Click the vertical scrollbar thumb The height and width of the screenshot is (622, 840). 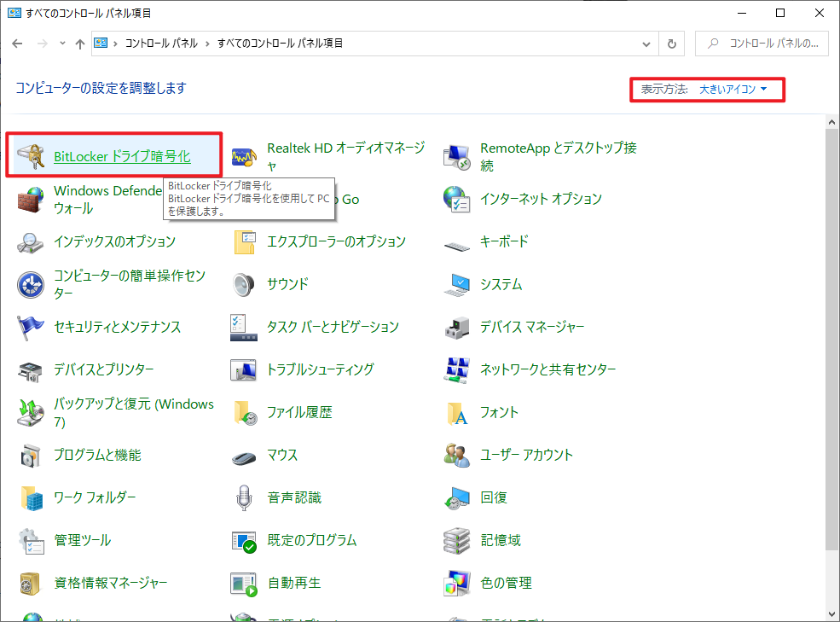(831, 340)
